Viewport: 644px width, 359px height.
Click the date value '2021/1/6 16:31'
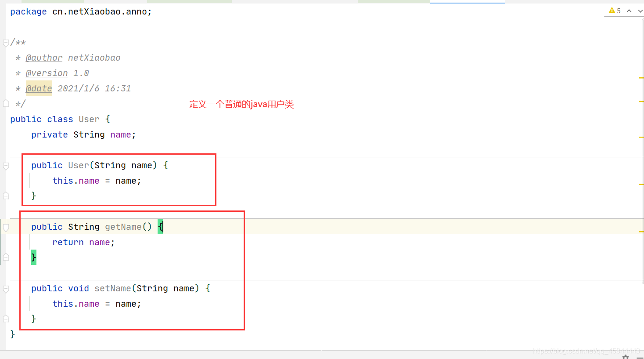(94, 89)
